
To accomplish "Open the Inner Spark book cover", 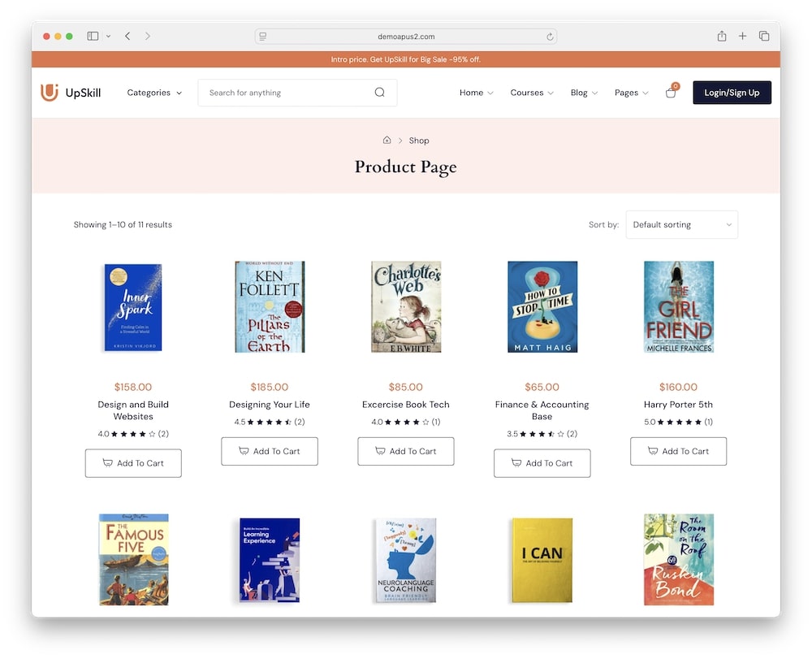I will 133,307.
